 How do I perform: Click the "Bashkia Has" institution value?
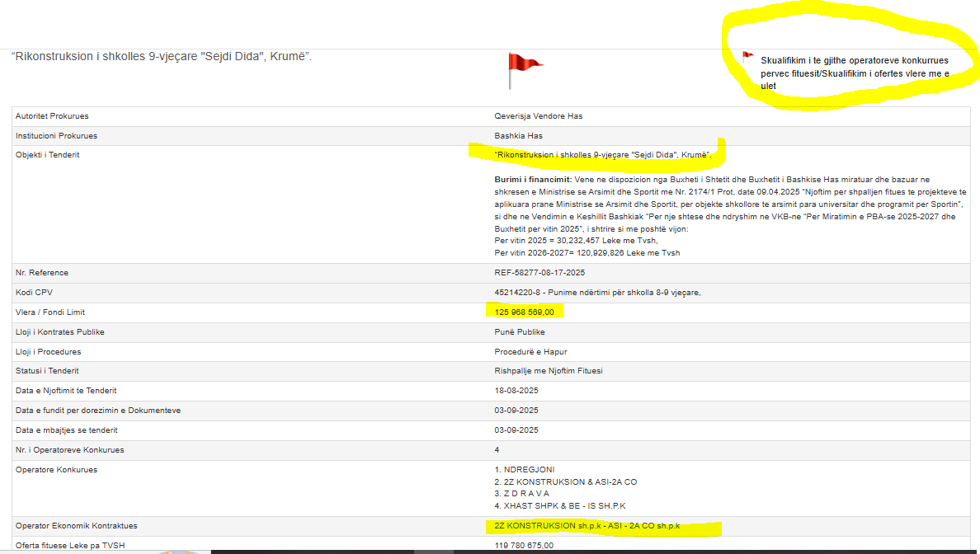coord(518,136)
